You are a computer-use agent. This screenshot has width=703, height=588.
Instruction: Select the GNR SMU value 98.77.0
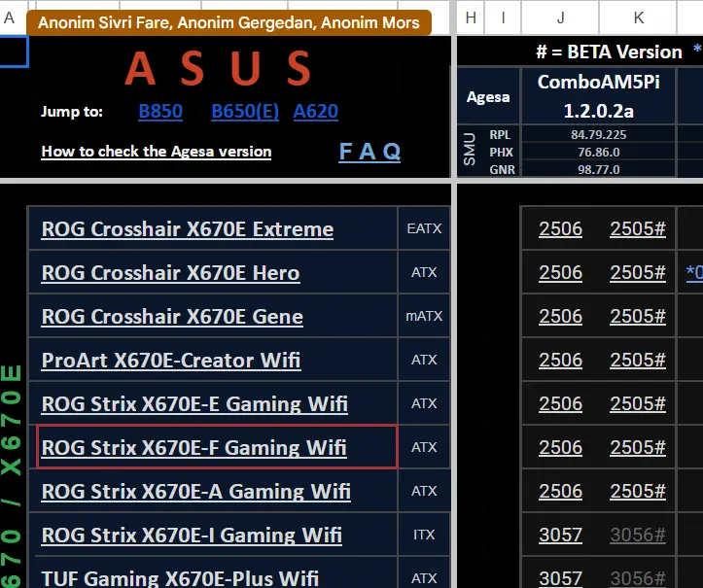599,169
